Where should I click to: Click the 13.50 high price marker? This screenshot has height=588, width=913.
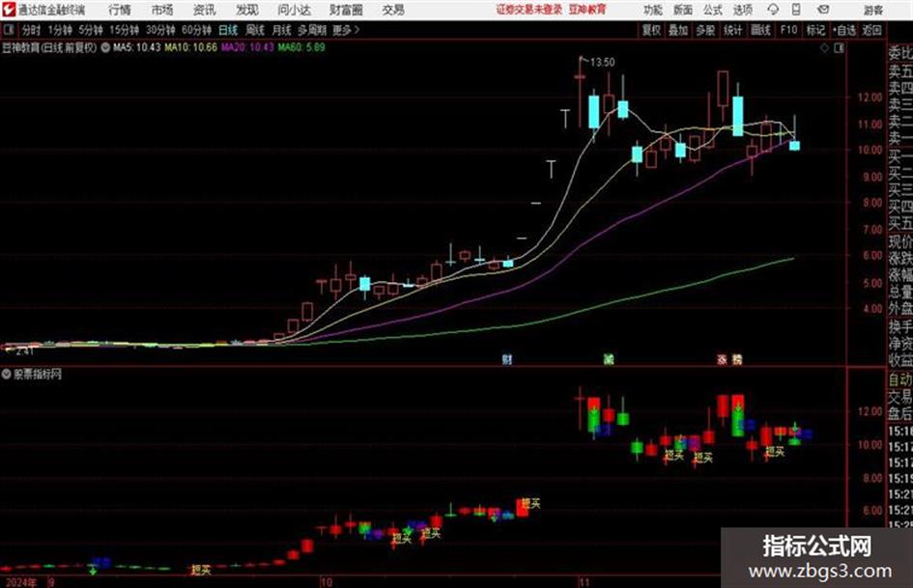(x=602, y=62)
